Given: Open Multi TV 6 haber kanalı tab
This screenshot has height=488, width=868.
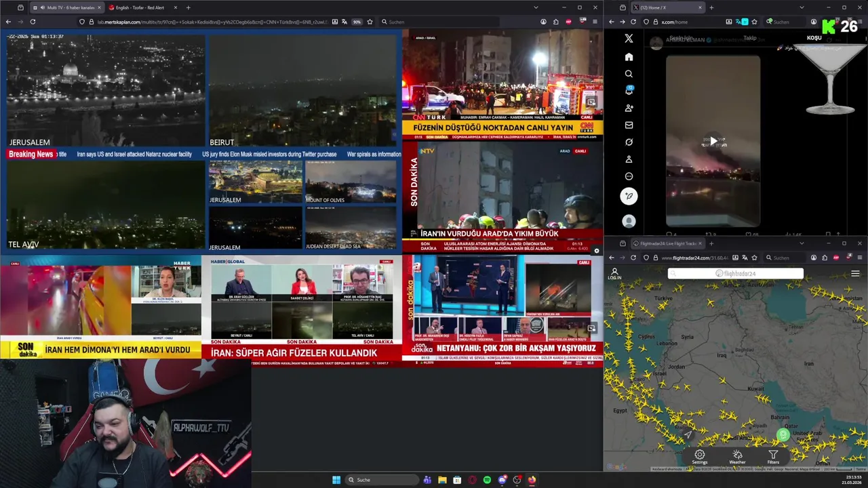Looking at the screenshot, I should pyautogui.click(x=66, y=7).
